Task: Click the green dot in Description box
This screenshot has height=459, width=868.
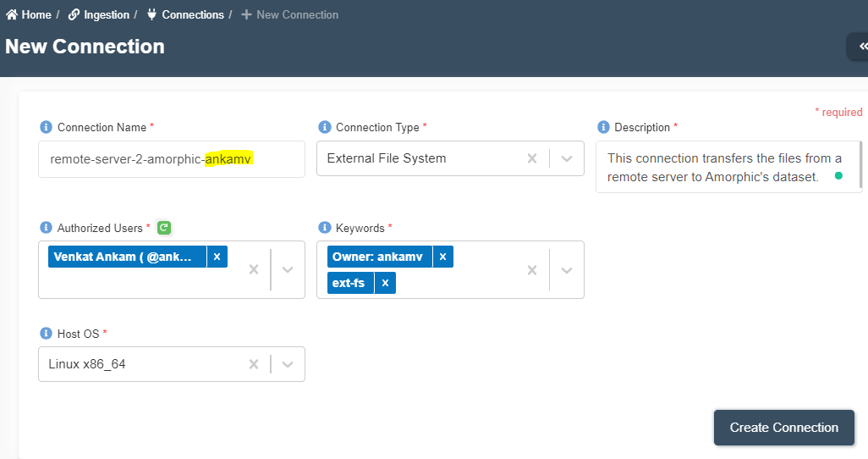Action: point(838,176)
